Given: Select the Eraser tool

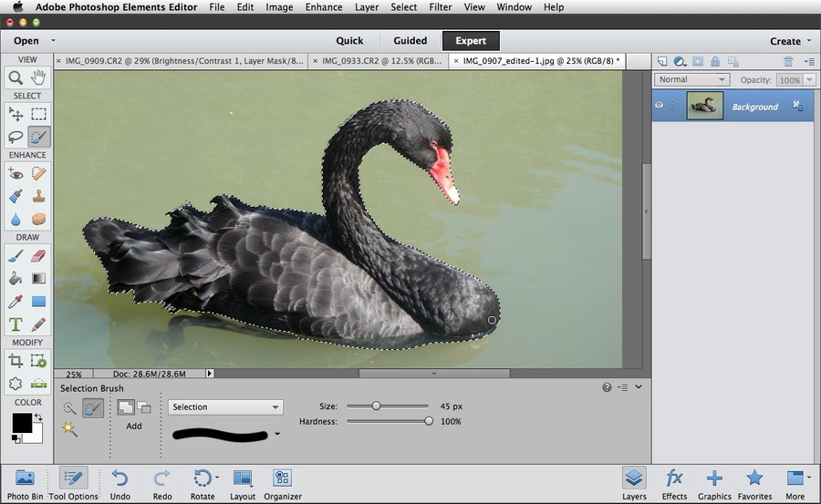Looking at the screenshot, I should coord(38,255).
